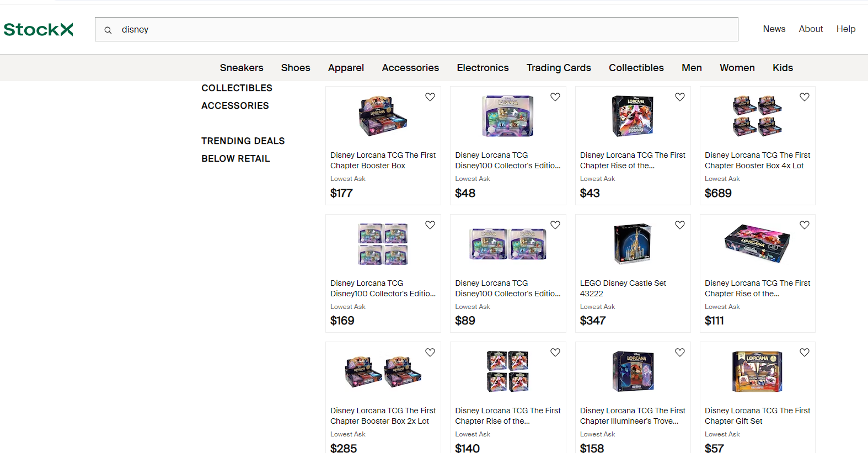Screen dimensions: 868x453
Task: Favorite the $169 Disney100 Collector's Edition item
Action: click(x=430, y=225)
